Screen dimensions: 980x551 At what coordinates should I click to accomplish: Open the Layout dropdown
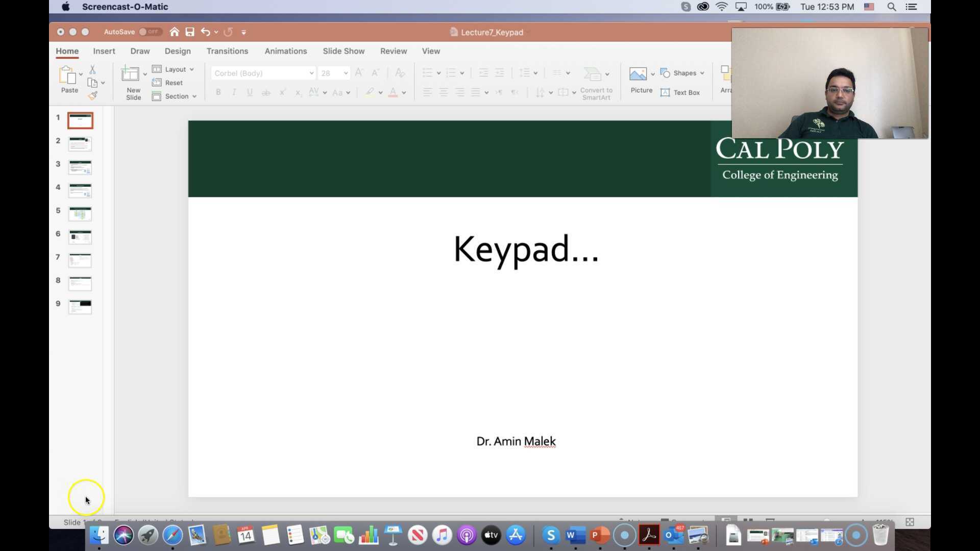click(174, 69)
